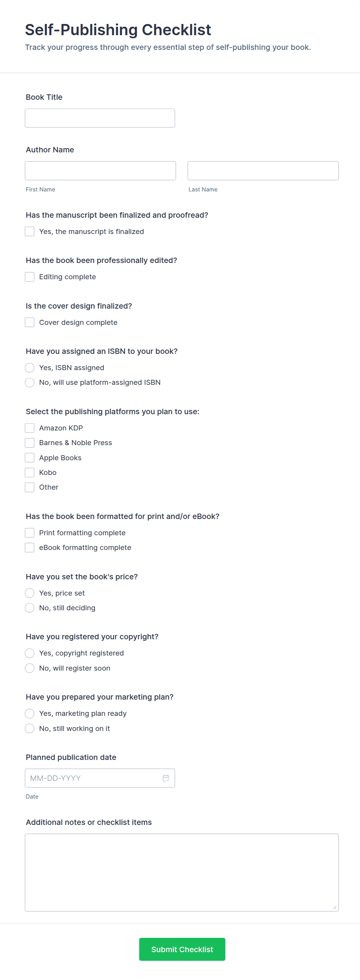Mark eBook formatting complete checkbox

30,548
